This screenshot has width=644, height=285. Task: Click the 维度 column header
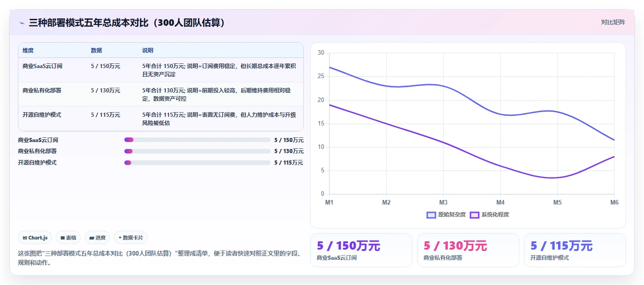tap(28, 51)
